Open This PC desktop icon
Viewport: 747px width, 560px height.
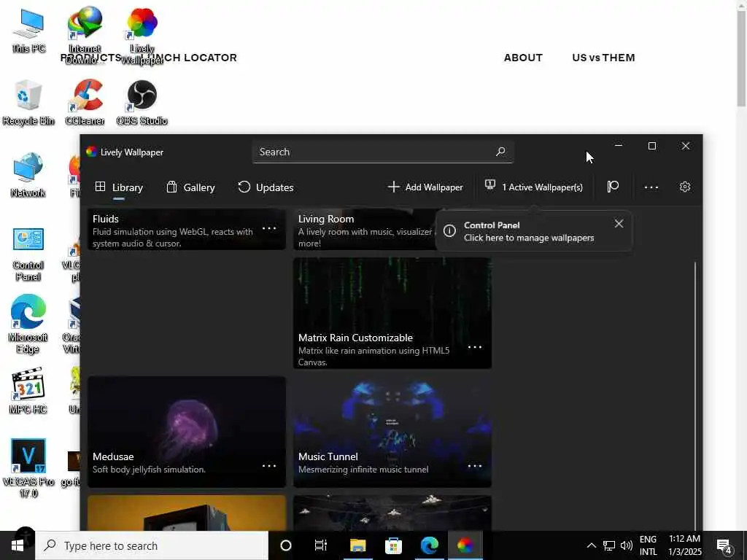[x=28, y=30]
